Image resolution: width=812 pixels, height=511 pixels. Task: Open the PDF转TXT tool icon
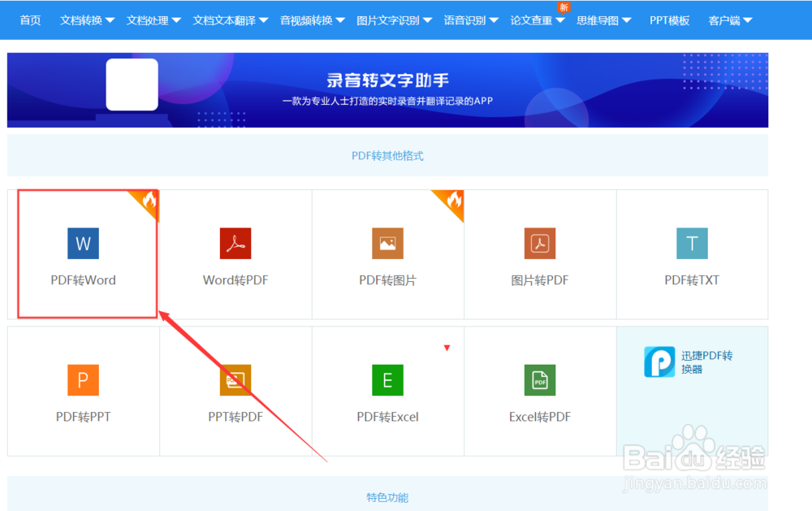[692, 244]
